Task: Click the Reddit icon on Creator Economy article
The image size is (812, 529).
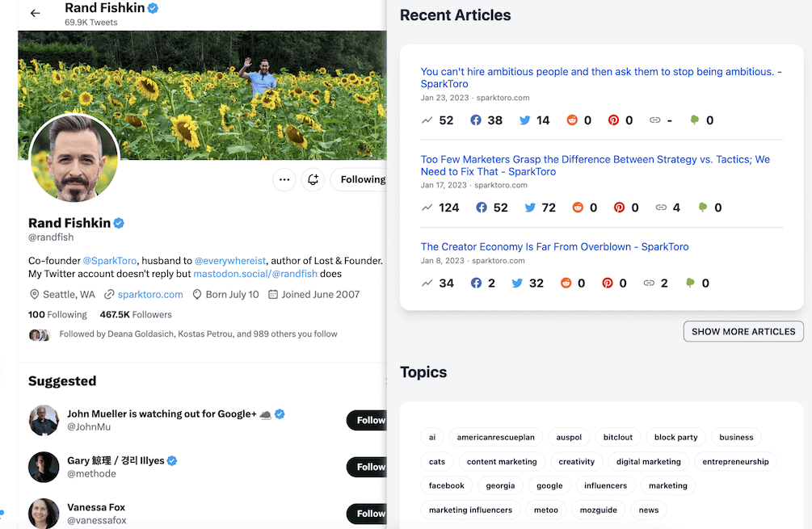Action: click(566, 283)
